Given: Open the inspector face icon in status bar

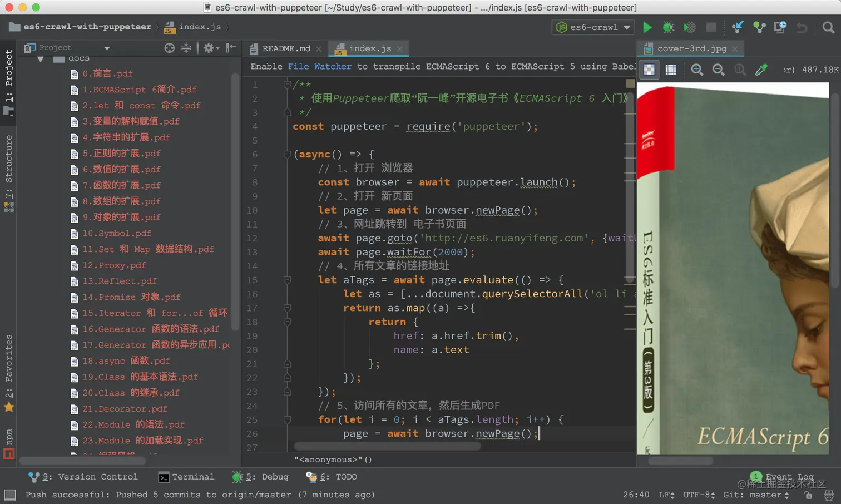Looking at the screenshot, I should tap(829, 495).
